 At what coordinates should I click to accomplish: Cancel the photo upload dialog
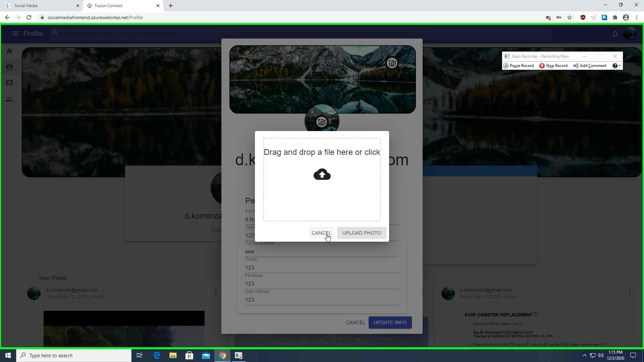click(x=321, y=233)
